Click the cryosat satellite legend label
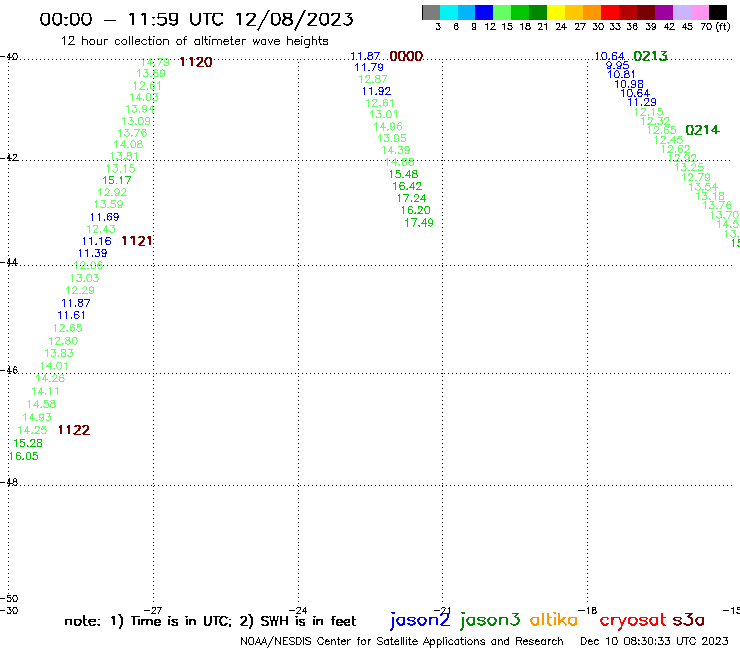Image resolution: width=740 pixels, height=650 pixels. pyautogui.click(x=633, y=621)
